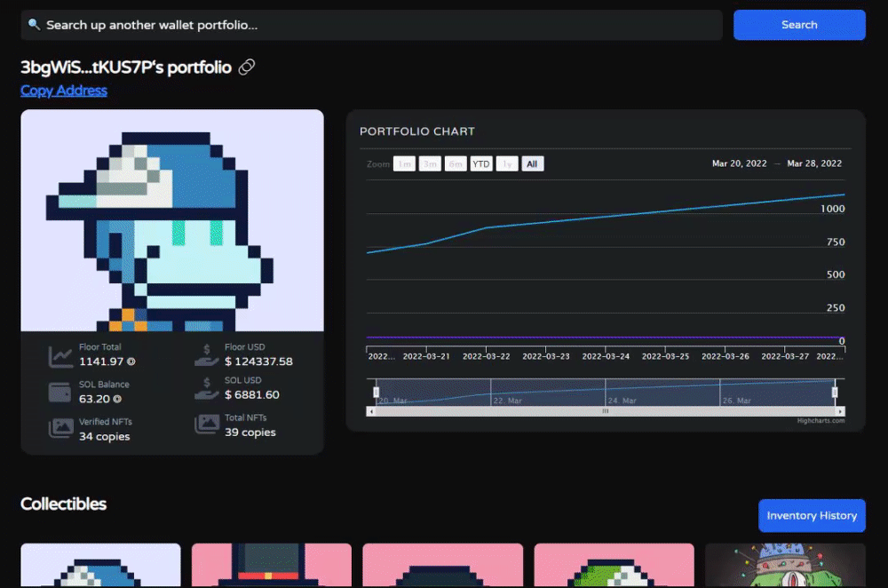Click the Solana symbol next to 1141.97

pos(131,362)
